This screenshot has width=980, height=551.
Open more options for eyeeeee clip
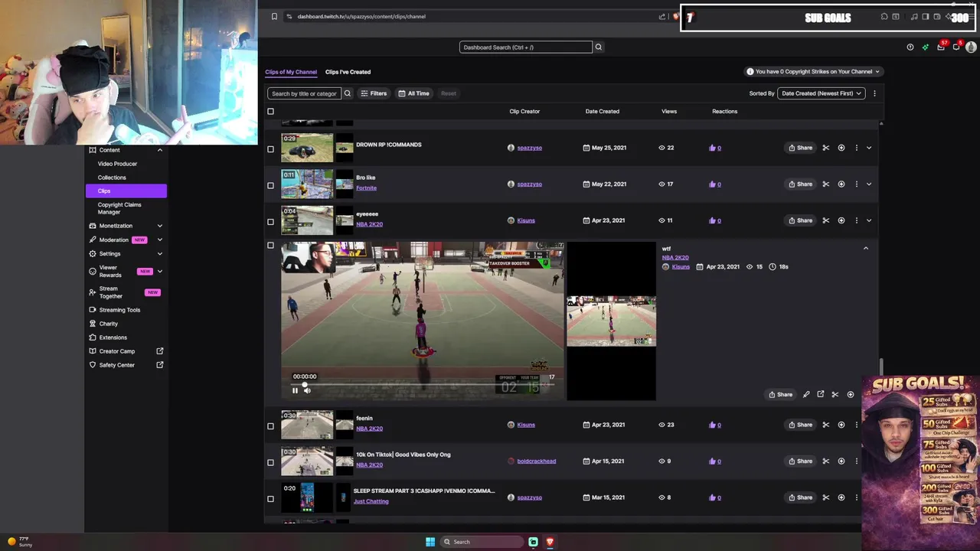856,220
